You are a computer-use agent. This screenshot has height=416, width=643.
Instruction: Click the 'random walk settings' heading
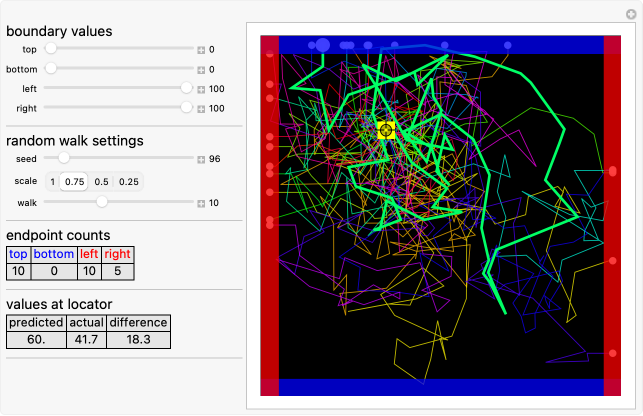(x=75, y=141)
